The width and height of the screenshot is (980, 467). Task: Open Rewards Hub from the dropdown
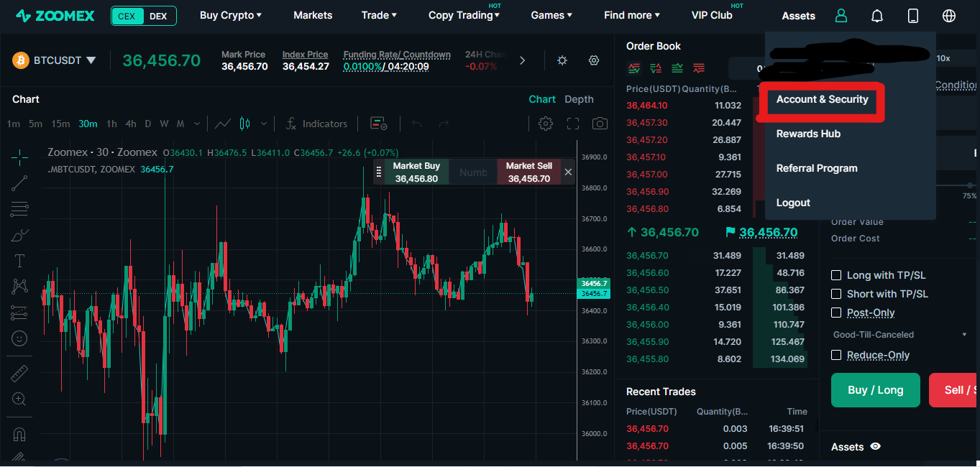point(808,134)
